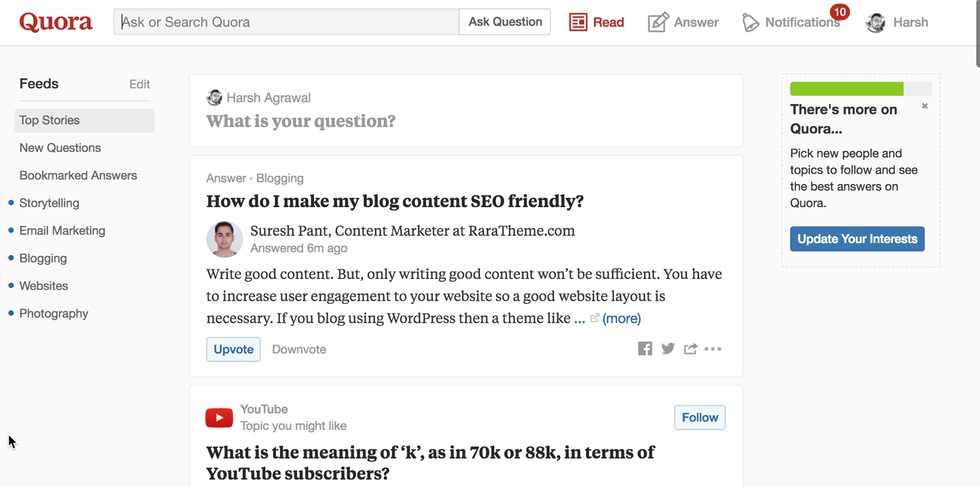Click the Answer pencil icon
Screen dimensions: 980x487
(658, 22)
